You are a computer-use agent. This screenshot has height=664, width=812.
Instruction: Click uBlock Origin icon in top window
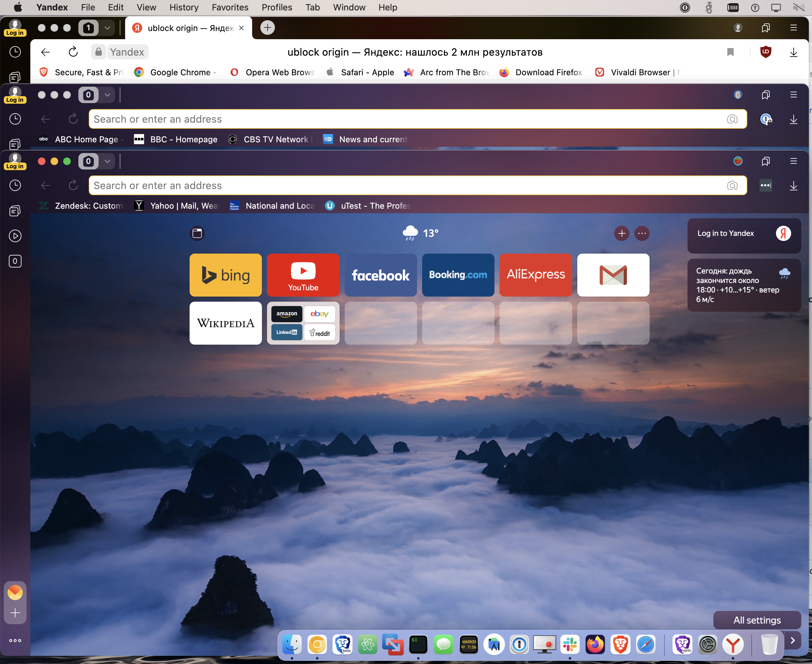click(765, 52)
